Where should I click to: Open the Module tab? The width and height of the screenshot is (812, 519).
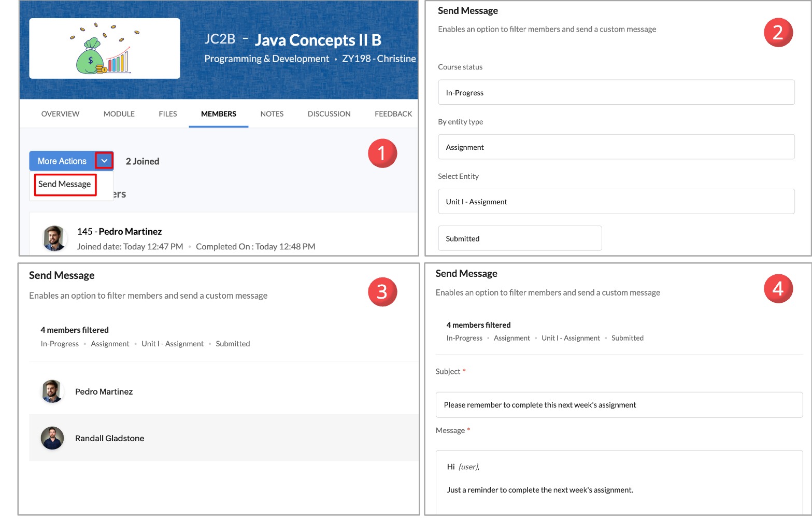point(119,114)
